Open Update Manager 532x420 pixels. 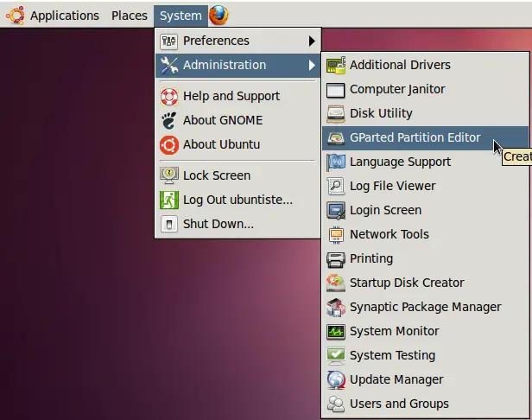click(426, 380)
